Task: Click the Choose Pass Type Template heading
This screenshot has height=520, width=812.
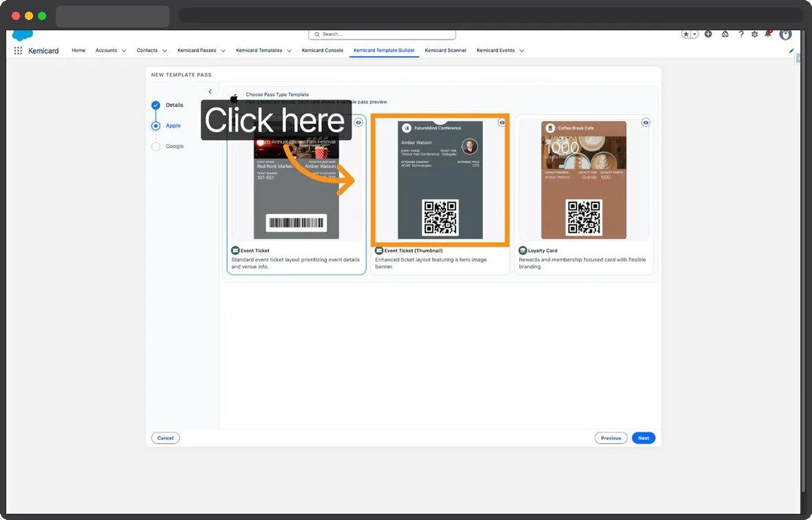Action: point(277,94)
